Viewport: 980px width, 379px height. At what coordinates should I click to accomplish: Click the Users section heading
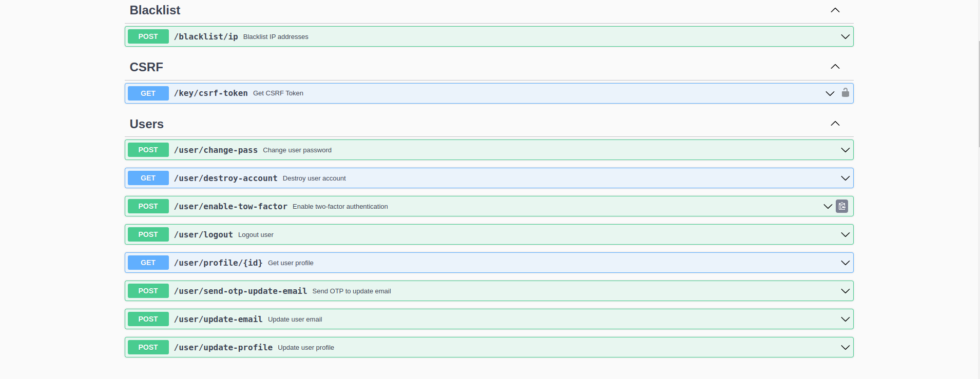coord(147,124)
